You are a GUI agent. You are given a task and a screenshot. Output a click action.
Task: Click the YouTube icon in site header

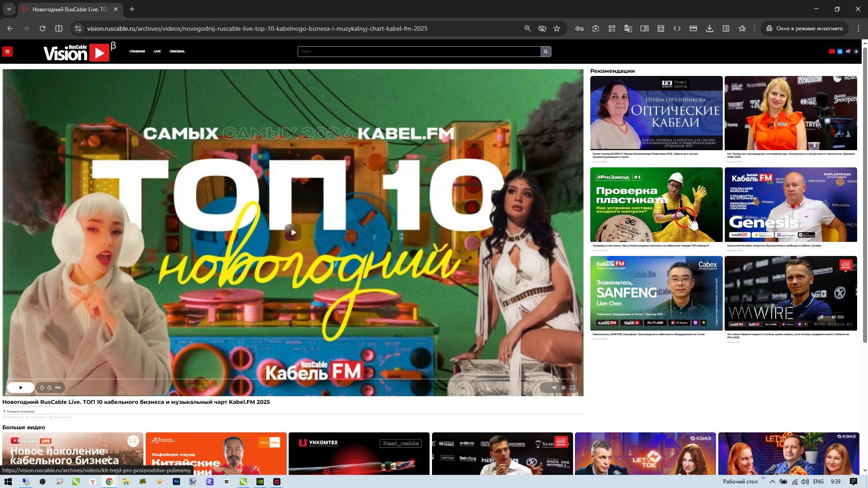[831, 52]
